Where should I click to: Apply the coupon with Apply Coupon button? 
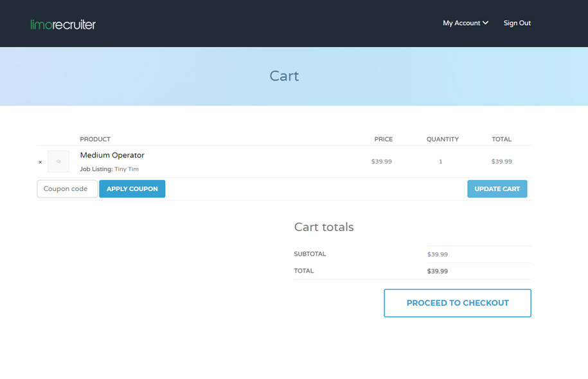click(x=132, y=189)
